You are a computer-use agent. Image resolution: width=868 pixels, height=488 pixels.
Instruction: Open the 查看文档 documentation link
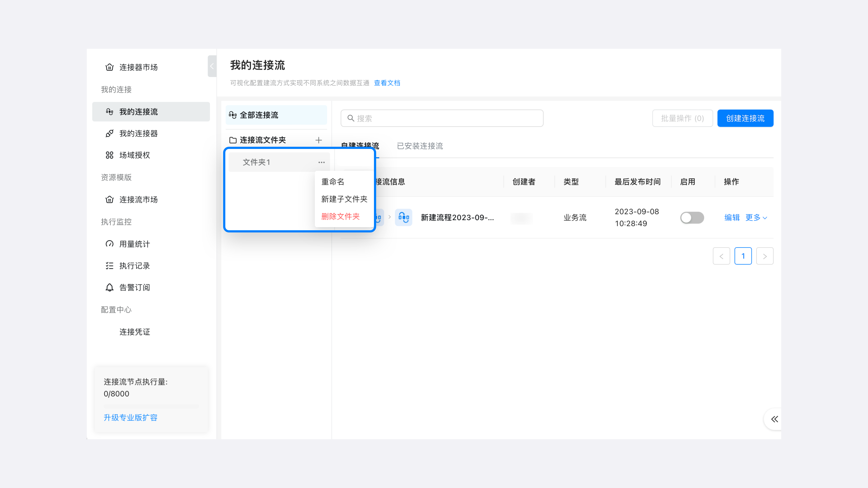pyautogui.click(x=387, y=83)
